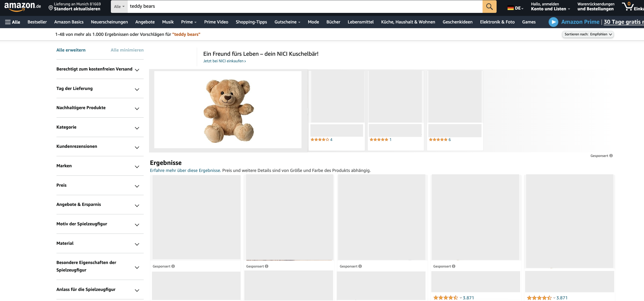Open the Amazon.de home logo
This screenshot has height=301, width=644.
[x=22, y=7]
